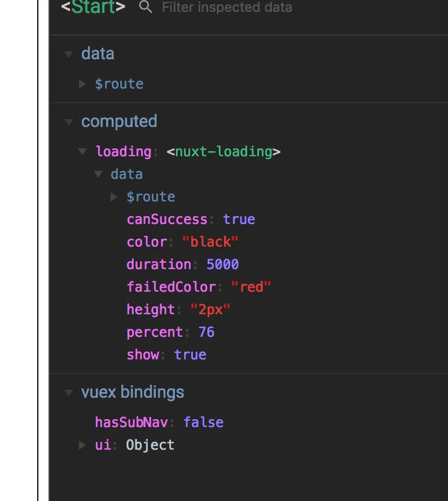
Task: Expand the $route entry under data
Action: (82, 84)
